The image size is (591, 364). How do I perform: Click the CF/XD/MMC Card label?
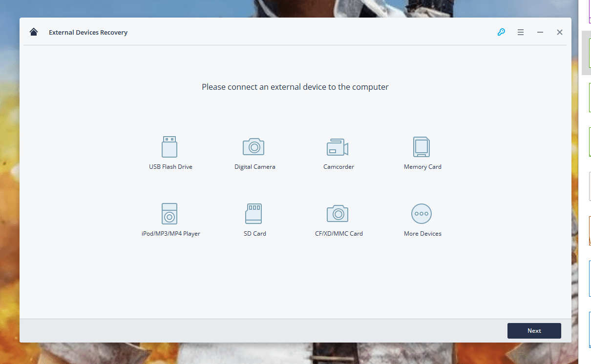[x=339, y=234]
